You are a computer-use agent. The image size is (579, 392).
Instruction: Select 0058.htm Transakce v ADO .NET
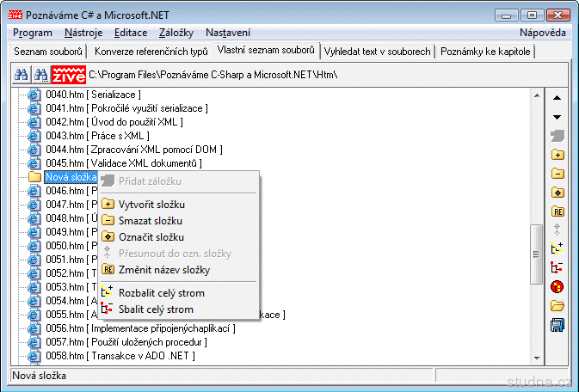click(x=120, y=356)
